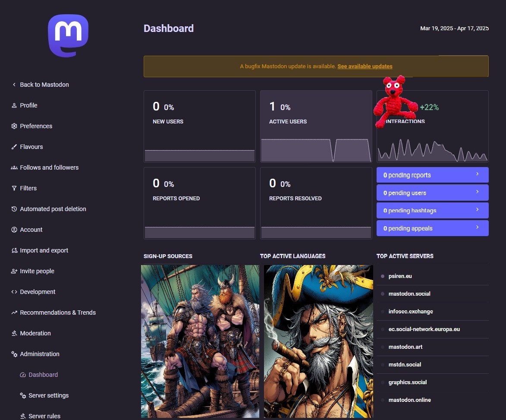Image resolution: width=506 pixels, height=420 pixels.
Task: Click the Automated post deletion history icon
Action: [x=14, y=209]
